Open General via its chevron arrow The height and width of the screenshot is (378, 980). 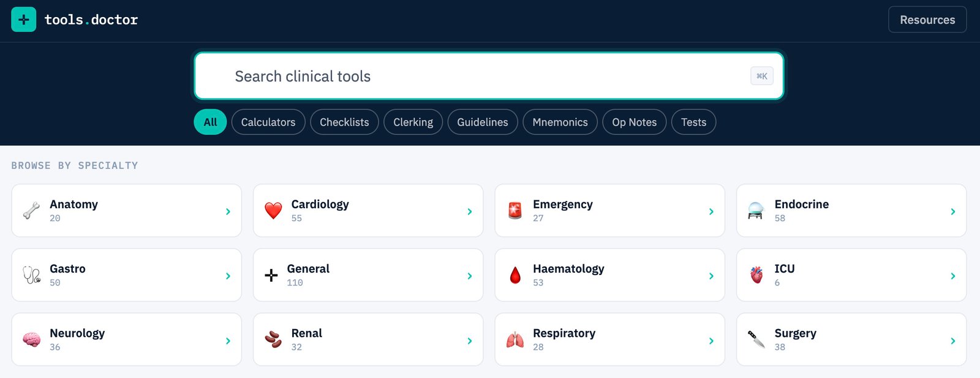(470, 276)
